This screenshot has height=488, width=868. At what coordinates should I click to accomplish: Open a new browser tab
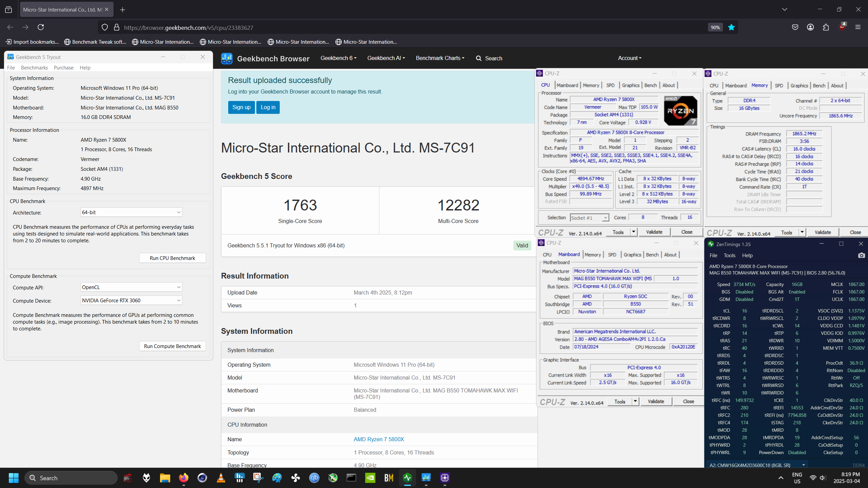(x=123, y=10)
